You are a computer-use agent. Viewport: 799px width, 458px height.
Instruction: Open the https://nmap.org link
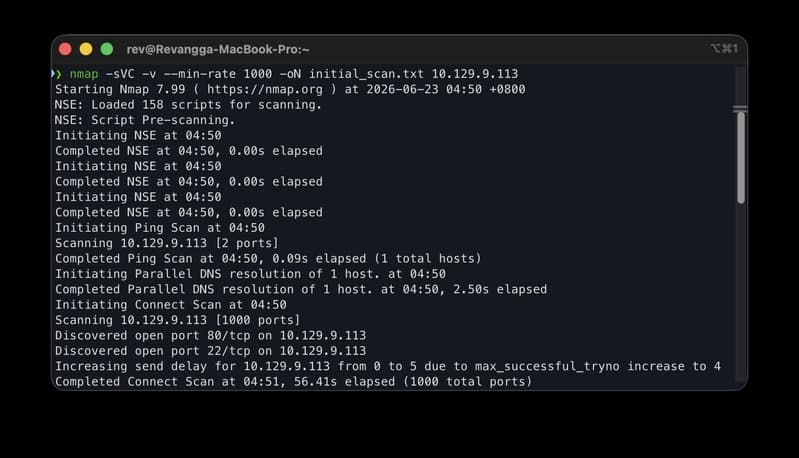coord(265,90)
